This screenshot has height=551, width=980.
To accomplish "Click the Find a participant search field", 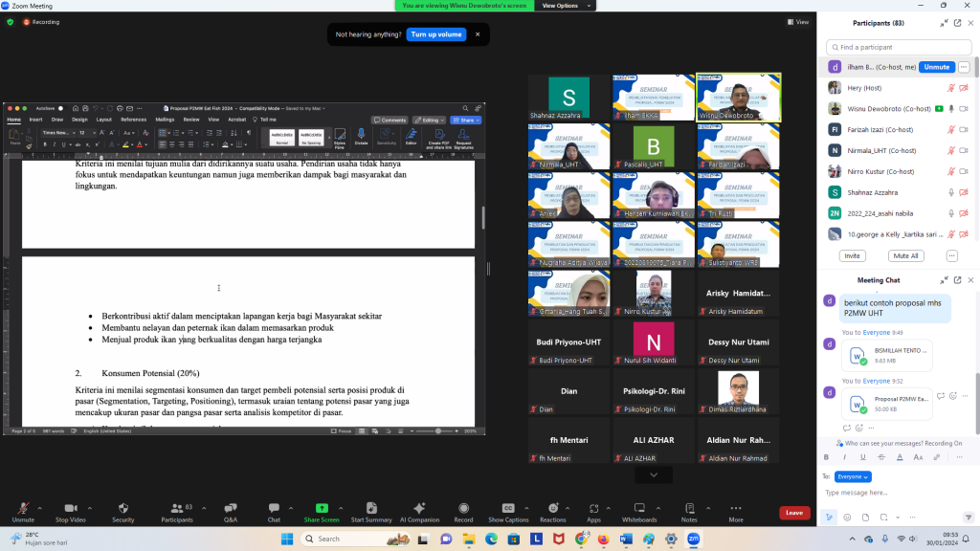I will [x=900, y=47].
